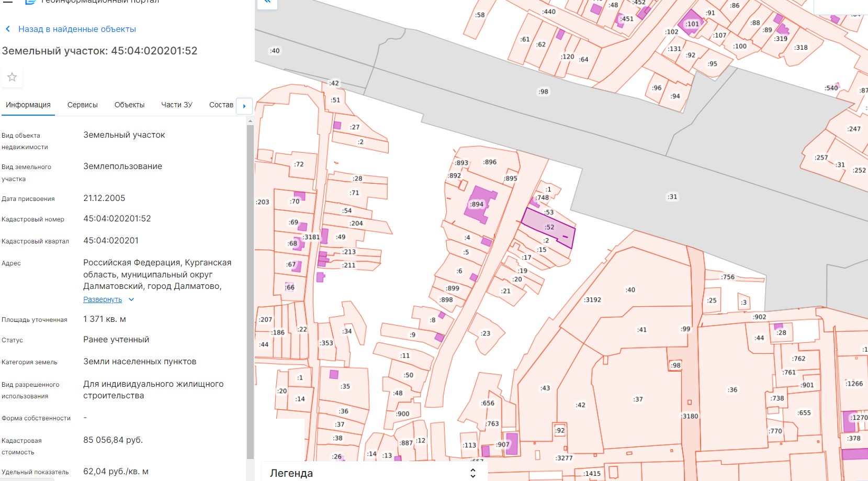
Task: Go back using the arrow beside 'Назад в найденные объекты'
Action: tap(8, 29)
